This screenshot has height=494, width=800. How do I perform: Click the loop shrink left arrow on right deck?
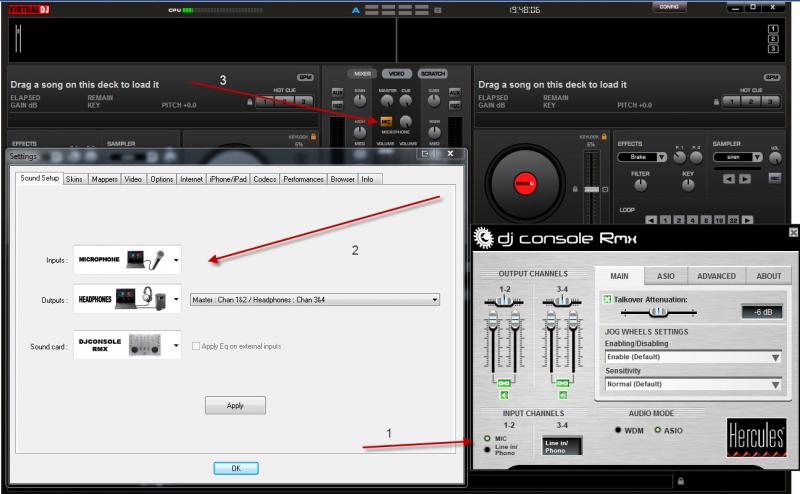click(651, 220)
